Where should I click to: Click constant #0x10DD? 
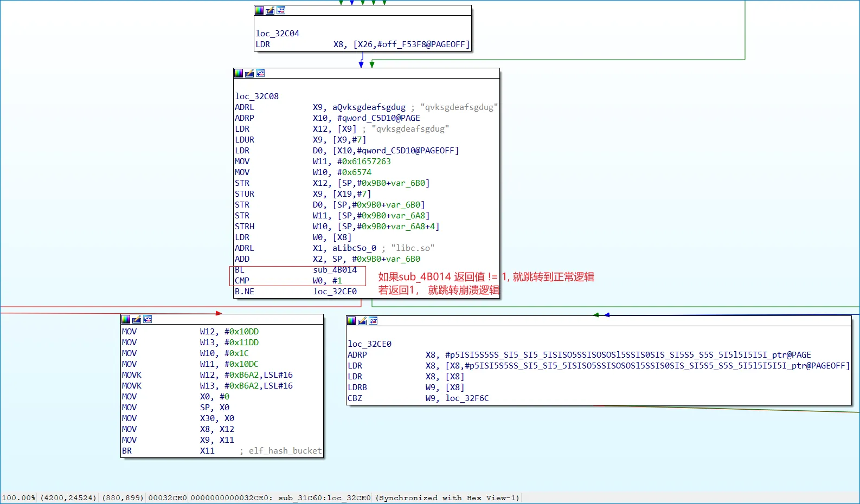click(x=242, y=332)
